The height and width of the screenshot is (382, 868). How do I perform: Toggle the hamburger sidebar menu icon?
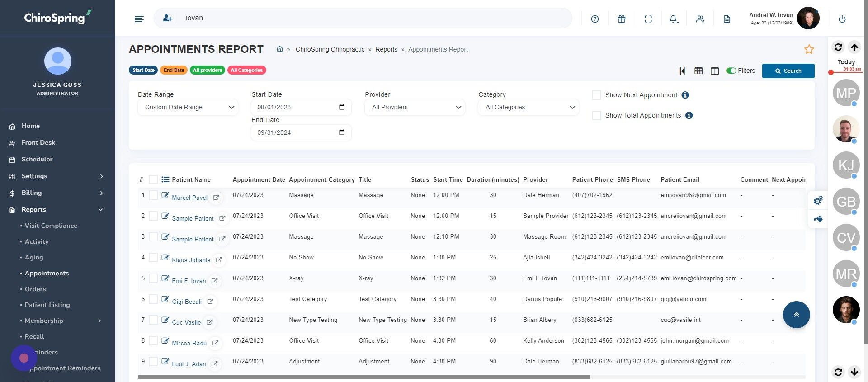(139, 19)
